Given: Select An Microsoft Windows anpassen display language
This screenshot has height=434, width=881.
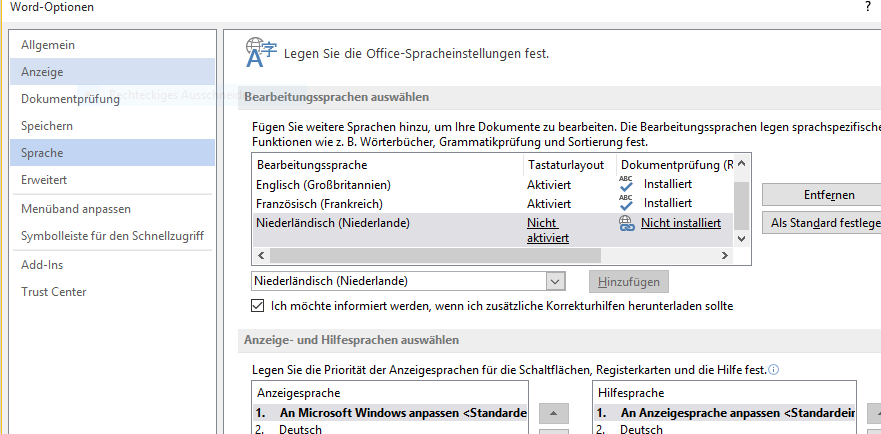Looking at the screenshot, I should (x=390, y=413).
